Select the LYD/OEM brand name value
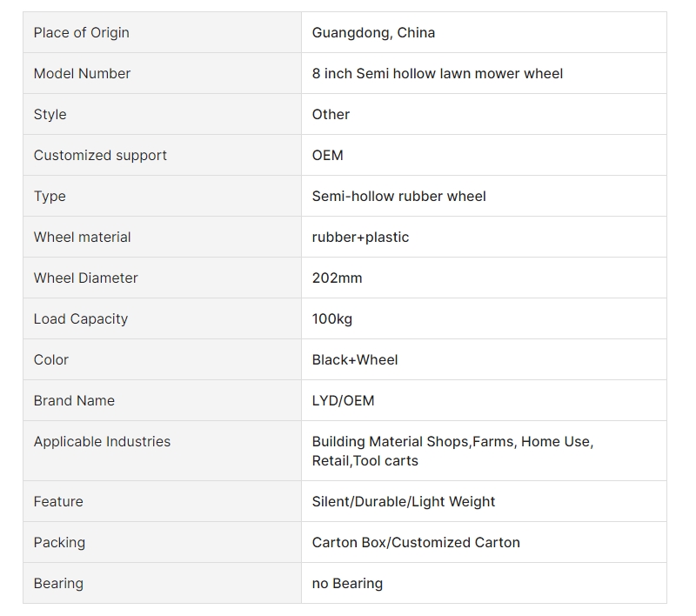The width and height of the screenshot is (696, 616). (343, 400)
